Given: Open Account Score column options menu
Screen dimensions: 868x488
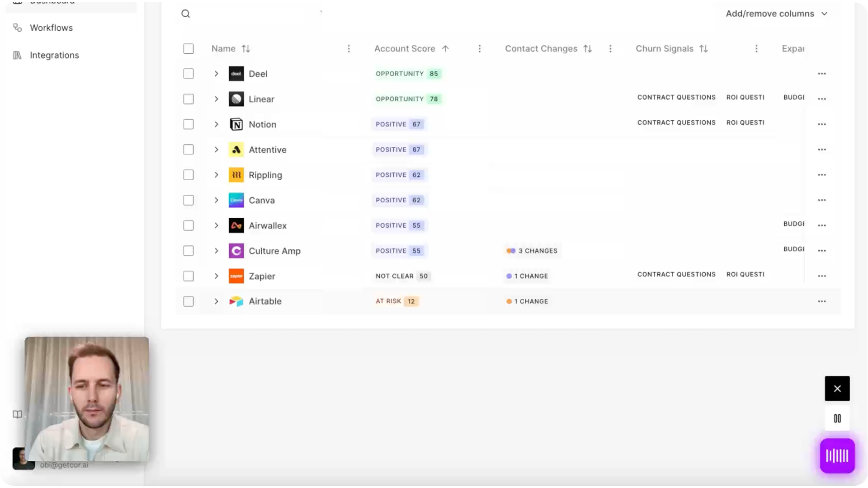Looking at the screenshot, I should click(x=480, y=48).
